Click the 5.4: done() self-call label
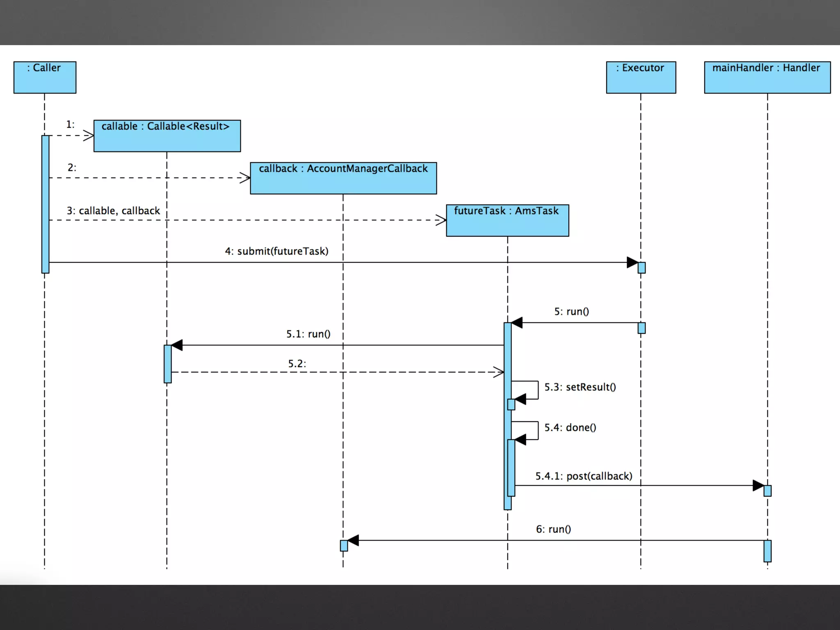The width and height of the screenshot is (840, 630). 570,427
